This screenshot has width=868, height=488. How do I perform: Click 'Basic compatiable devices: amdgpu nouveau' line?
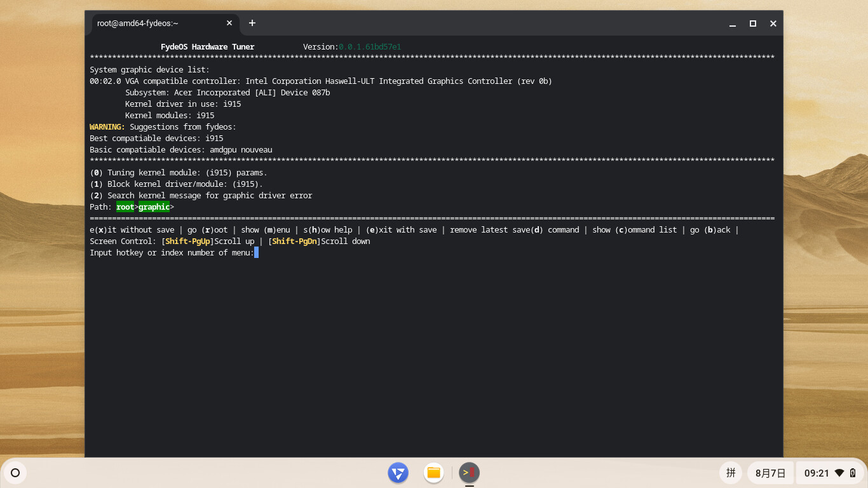(181, 150)
